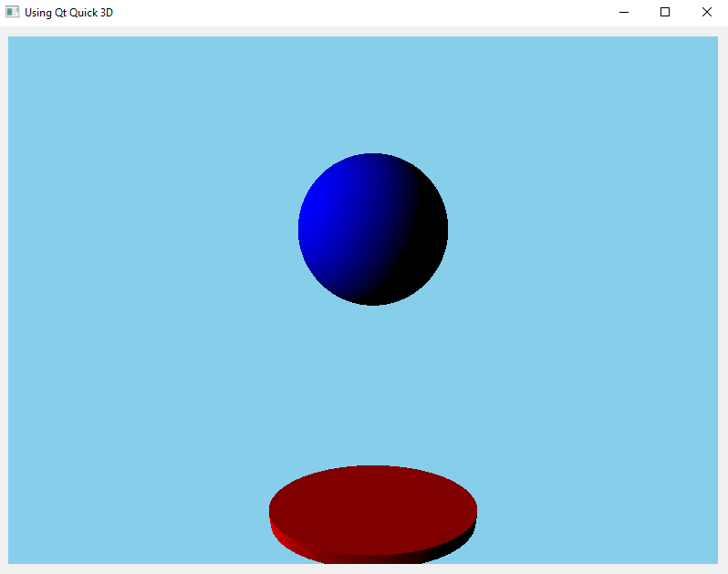Click the sky background right of the sphere
Image resolution: width=728 pixels, height=574 pixels.
coord(584,228)
